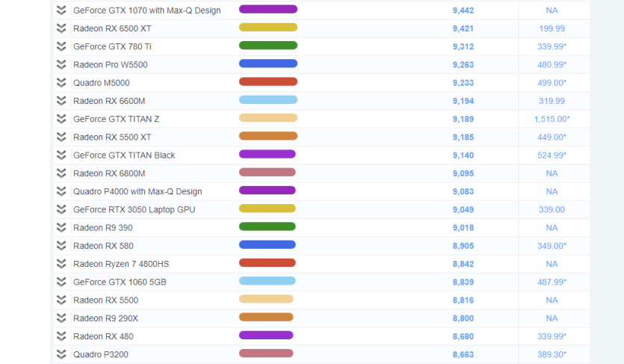Expand the GeForce GTX TITAN Z row chevron
Screen dimensions: 624x364
(x=61, y=119)
